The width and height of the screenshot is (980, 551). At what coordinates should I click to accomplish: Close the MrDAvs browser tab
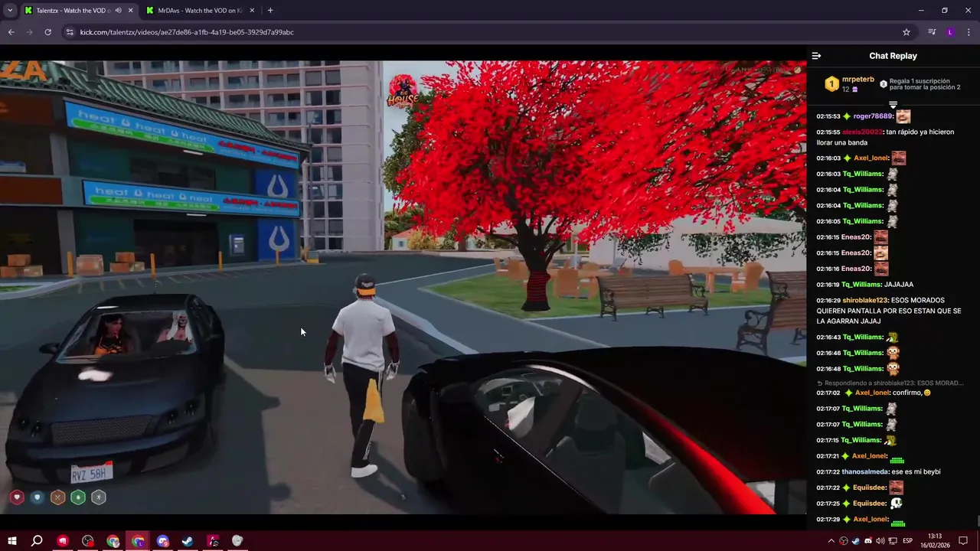[251, 11]
